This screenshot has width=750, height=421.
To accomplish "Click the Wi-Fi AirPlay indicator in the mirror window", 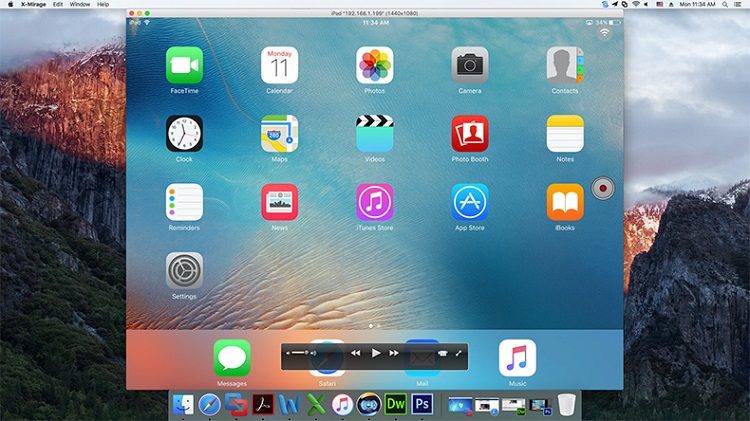I will pyautogui.click(x=605, y=33).
